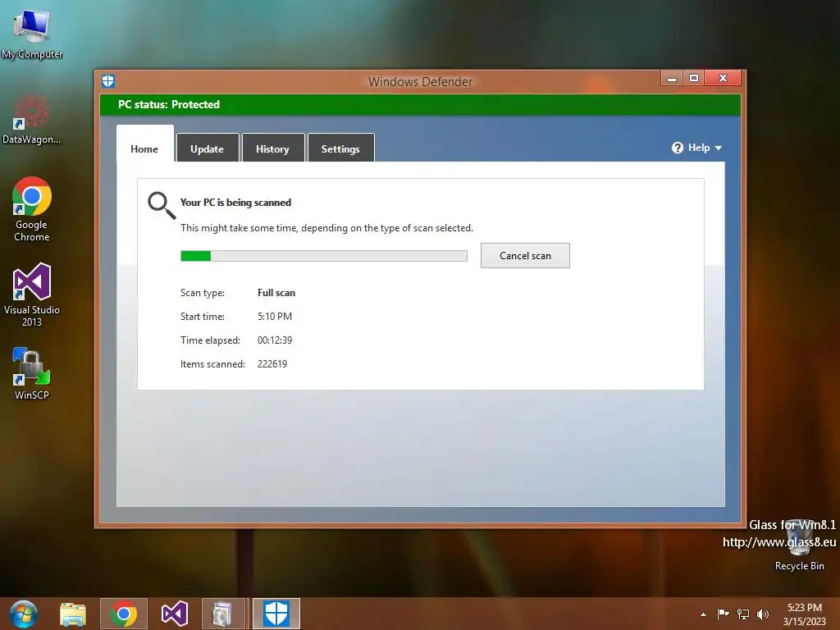Select the documents app icon in the taskbar

point(223,614)
